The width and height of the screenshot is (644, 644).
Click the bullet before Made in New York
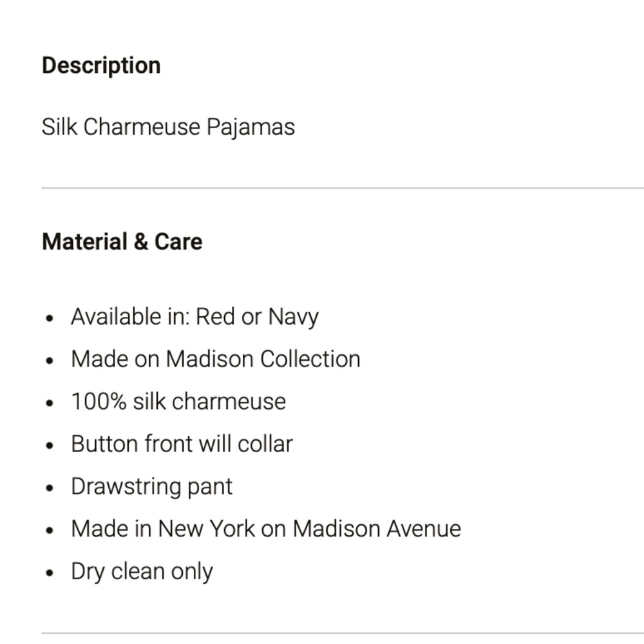50,530
